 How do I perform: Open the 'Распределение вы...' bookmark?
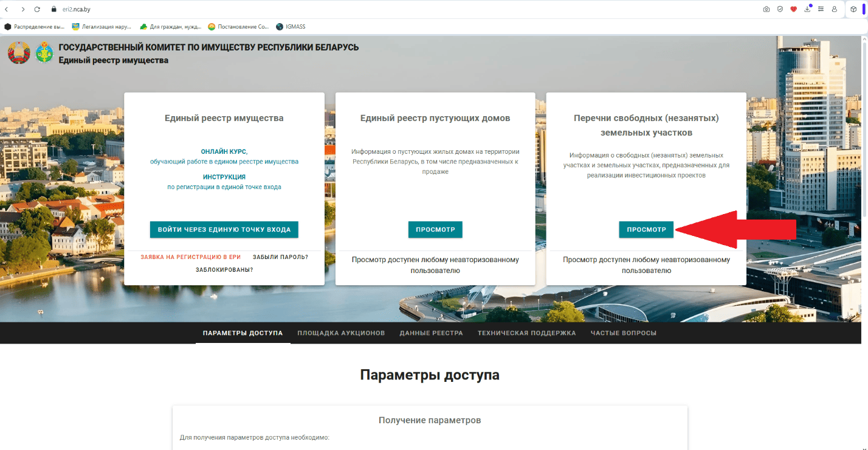click(35, 27)
